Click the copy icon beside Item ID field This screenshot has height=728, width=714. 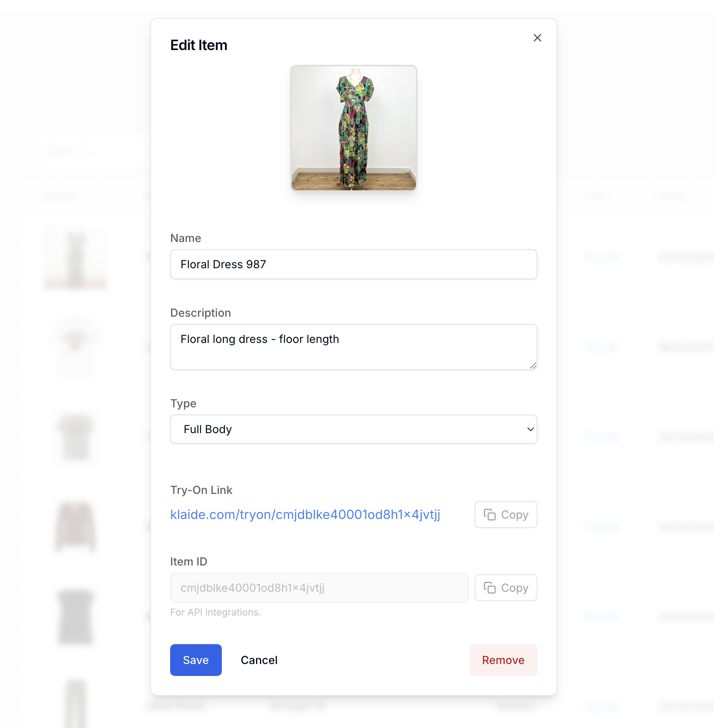(x=489, y=588)
